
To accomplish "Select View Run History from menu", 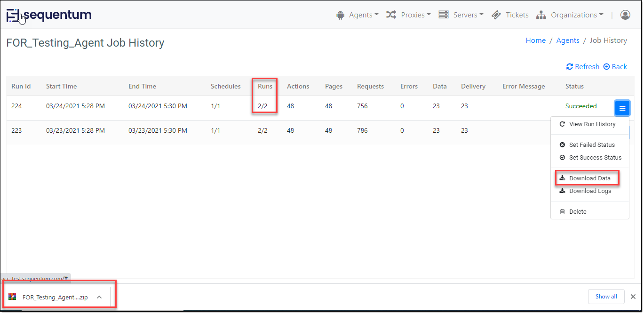I will coord(592,124).
